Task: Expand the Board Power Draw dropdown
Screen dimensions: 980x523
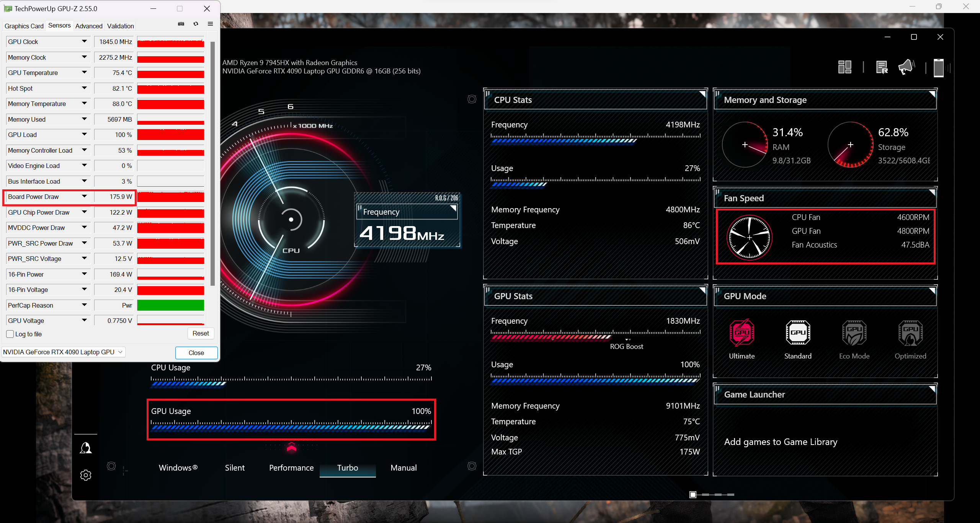Action: 84,196
